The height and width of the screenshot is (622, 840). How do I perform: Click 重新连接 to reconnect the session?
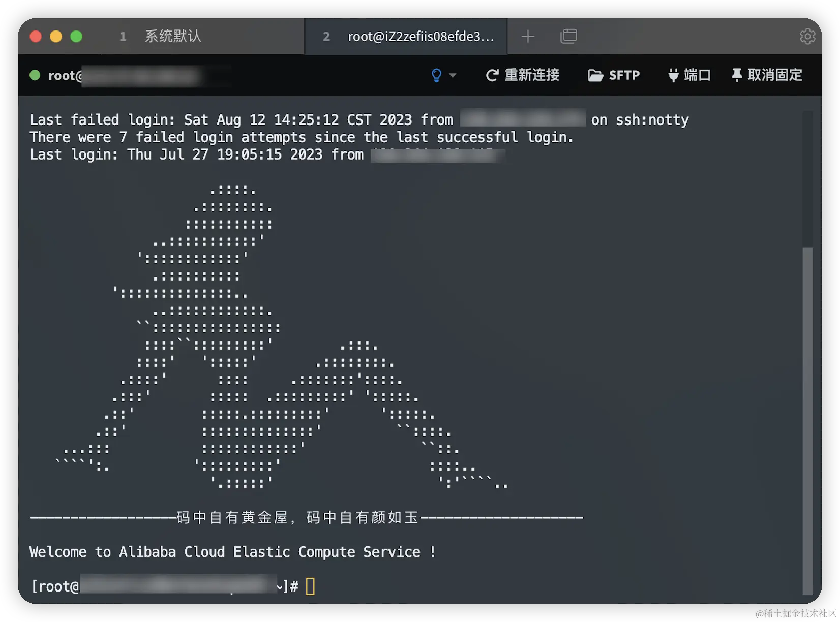(523, 75)
